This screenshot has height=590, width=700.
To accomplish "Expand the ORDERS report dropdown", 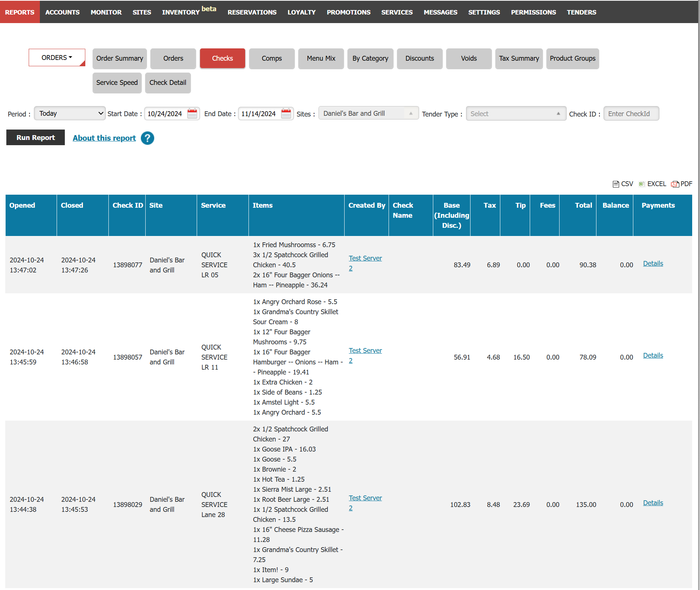I will 57,58.
